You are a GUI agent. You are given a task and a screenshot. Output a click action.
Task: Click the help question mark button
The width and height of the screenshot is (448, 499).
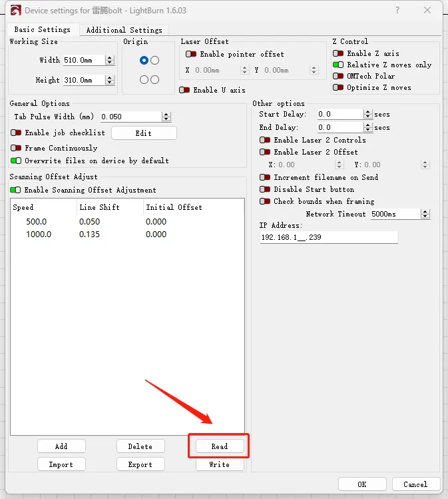click(x=397, y=10)
